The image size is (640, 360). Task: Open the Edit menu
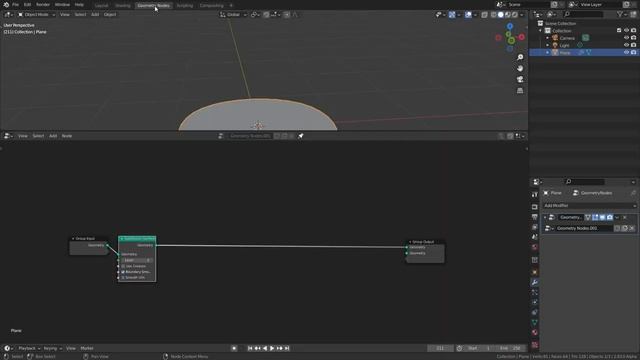(27, 4)
